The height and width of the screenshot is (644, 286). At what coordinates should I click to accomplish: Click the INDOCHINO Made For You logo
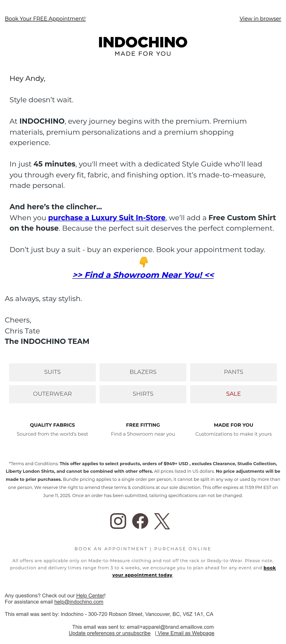(143, 46)
